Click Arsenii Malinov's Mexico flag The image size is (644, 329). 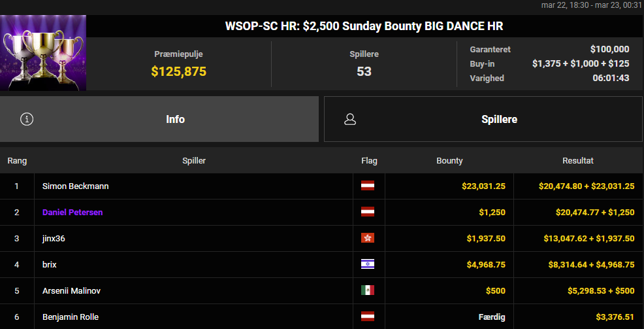tap(368, 290)
